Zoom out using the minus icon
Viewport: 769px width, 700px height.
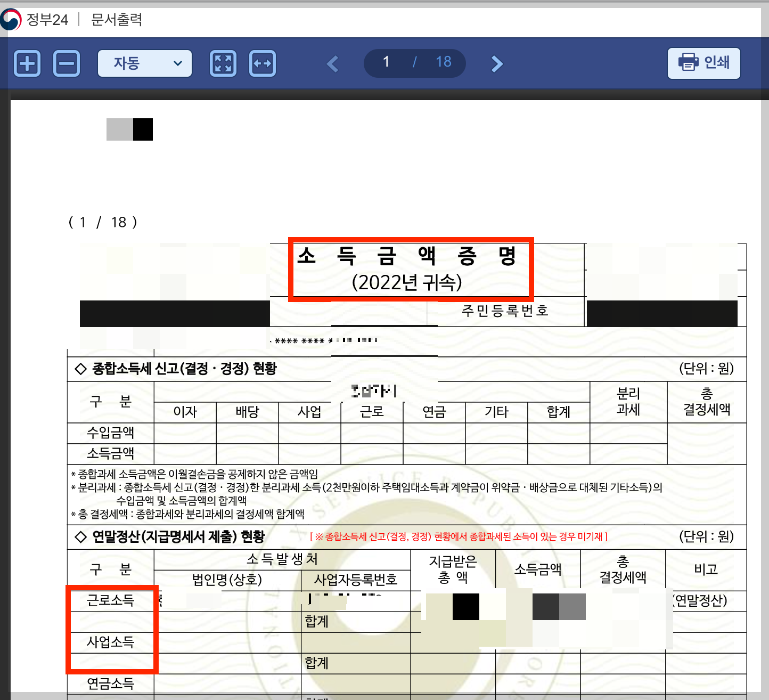pyautogui.click(x=67, y=63)
